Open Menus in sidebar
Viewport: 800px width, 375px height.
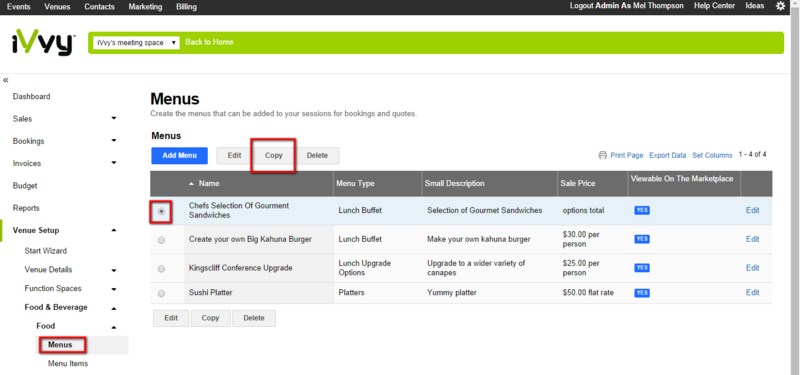[x=60, y=345]
